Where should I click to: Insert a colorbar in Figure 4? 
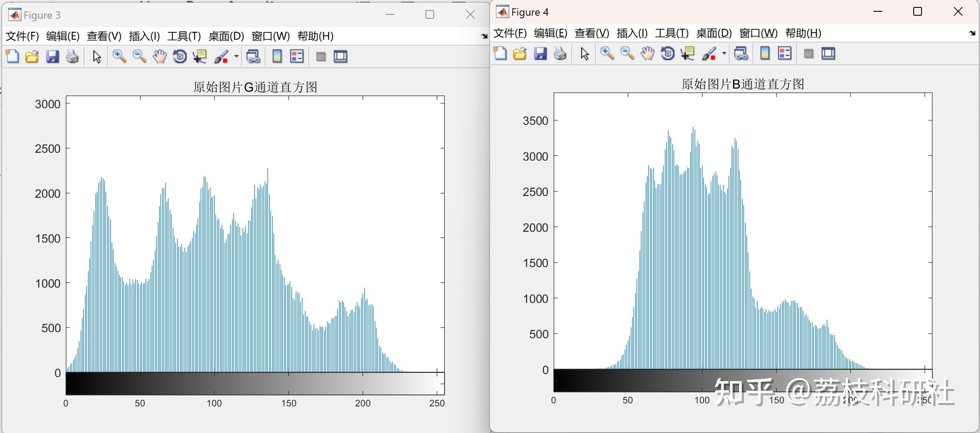point(765,53)
